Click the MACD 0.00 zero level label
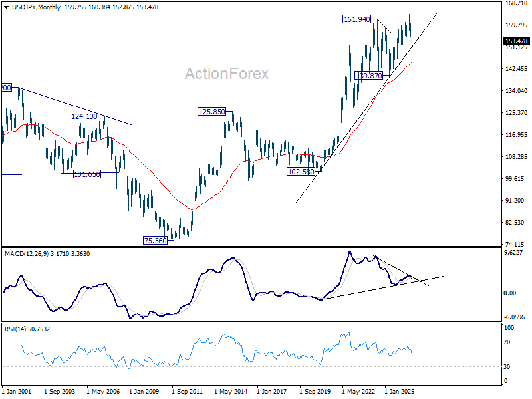This screenshot has width=532, height=399. (x=510, y=293)
